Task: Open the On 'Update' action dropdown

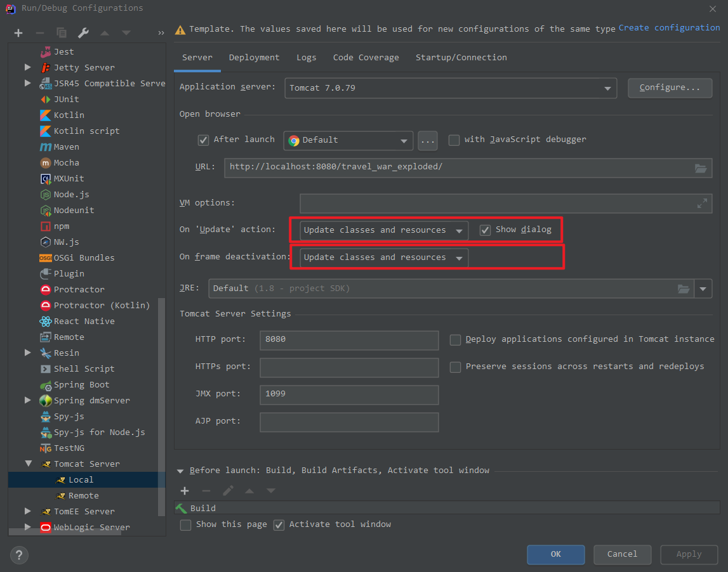Action: [x=384, y=230]
